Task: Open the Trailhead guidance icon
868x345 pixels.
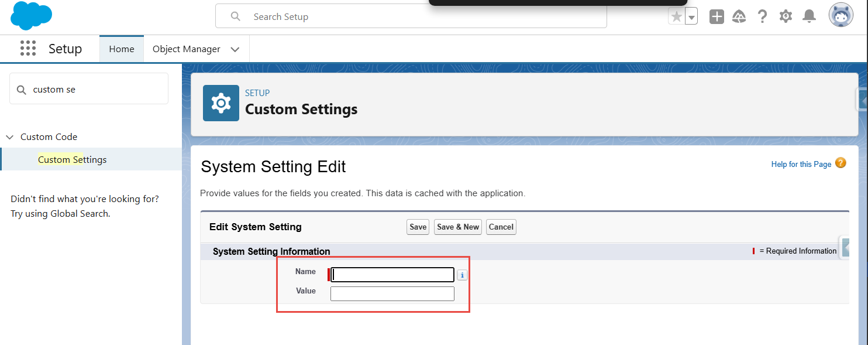Action: 739,16
